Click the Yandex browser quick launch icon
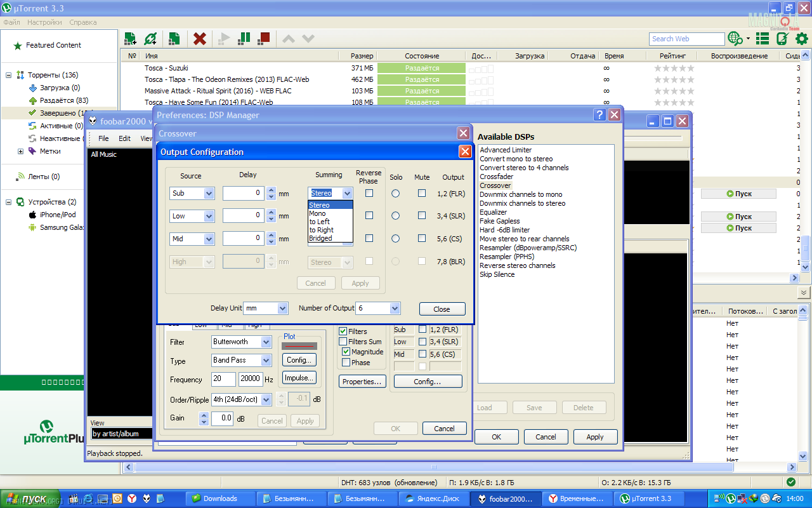This screenshot has height=508, width=812. [132, 498]
